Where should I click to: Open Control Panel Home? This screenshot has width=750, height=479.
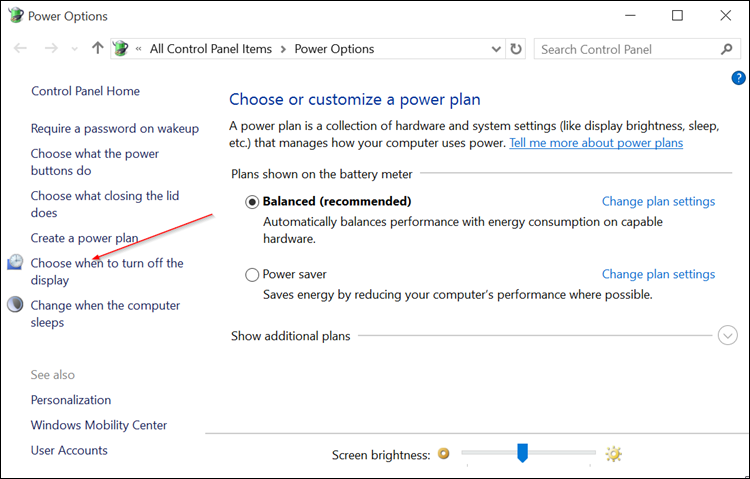pyautogui.click(x=86, y=91)
